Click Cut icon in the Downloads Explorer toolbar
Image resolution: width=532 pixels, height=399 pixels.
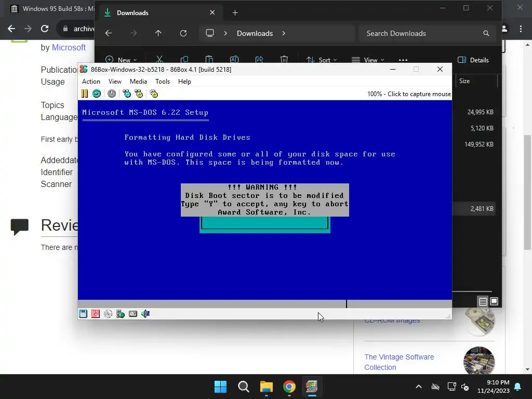pyautogui.click(x=159, y=60)
